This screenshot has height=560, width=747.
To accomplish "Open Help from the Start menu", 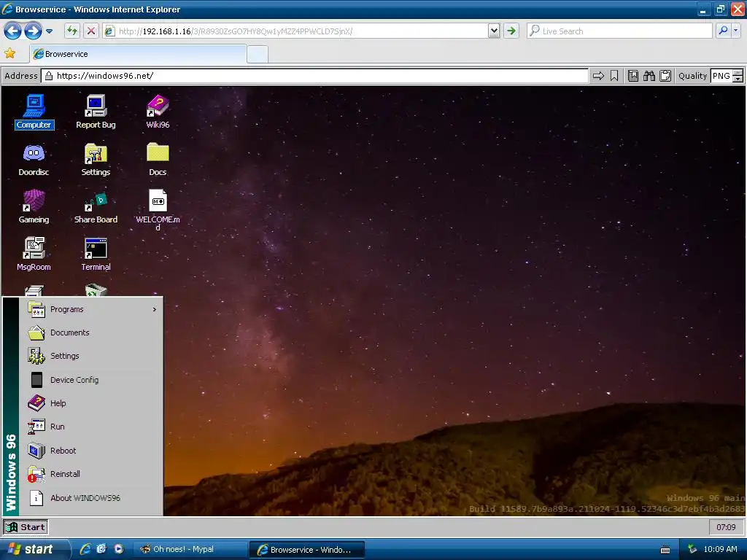I will [x=91, y=403].
